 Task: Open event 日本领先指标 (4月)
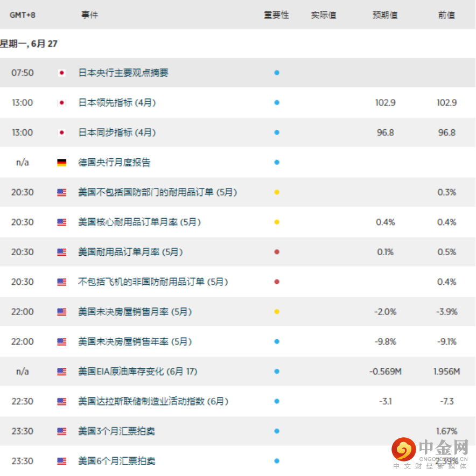coord(117,103)
